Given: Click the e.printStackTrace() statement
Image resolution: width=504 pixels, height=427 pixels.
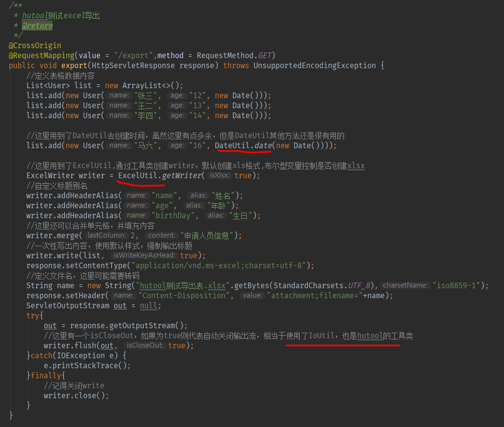Looking at the screenshot, I should point(86,365).
